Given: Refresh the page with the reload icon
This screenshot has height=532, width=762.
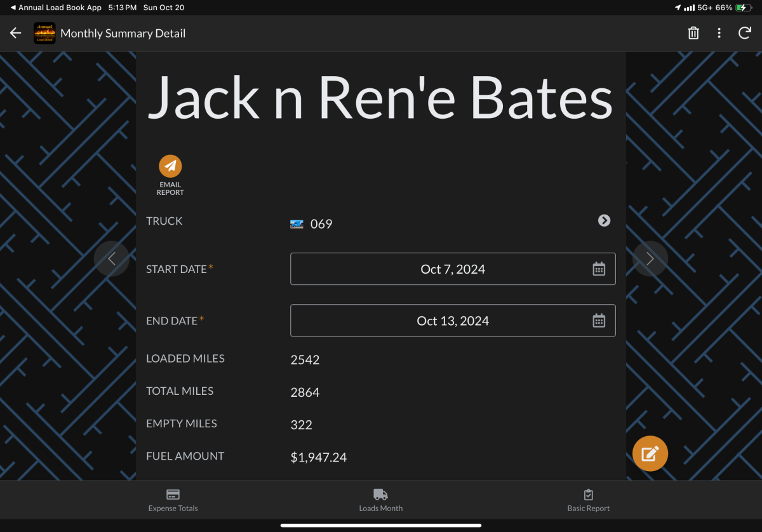Looking at the screenshot, I should tap(745, 33).
